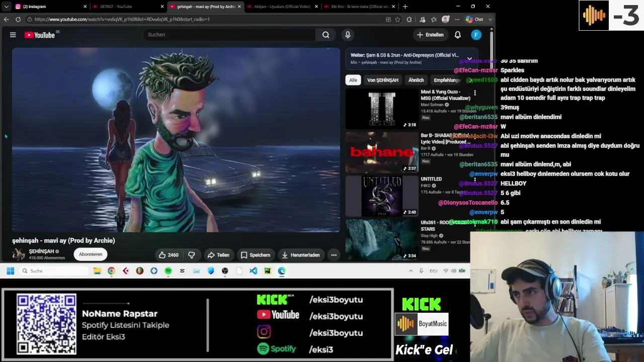Open the ŞEHİNŞAH channel avatar

click(x=19, y=254)
